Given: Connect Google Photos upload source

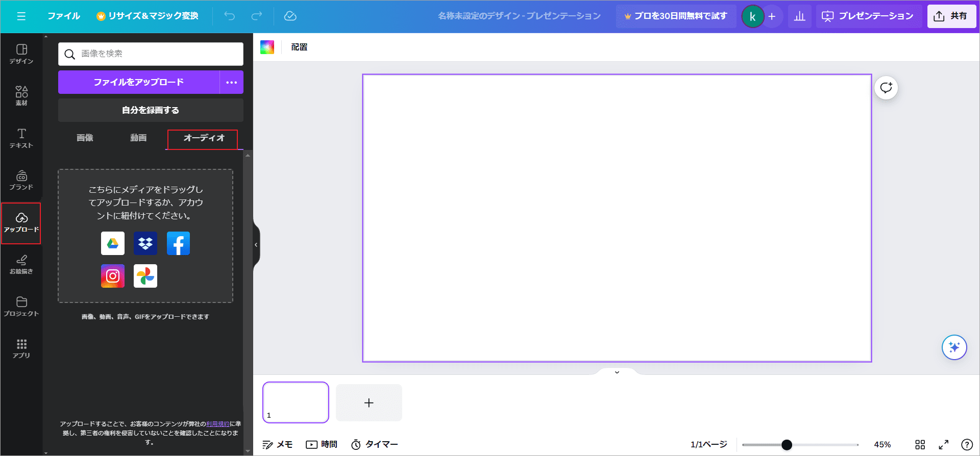Looking at the screenshot, I should (145, 276).
